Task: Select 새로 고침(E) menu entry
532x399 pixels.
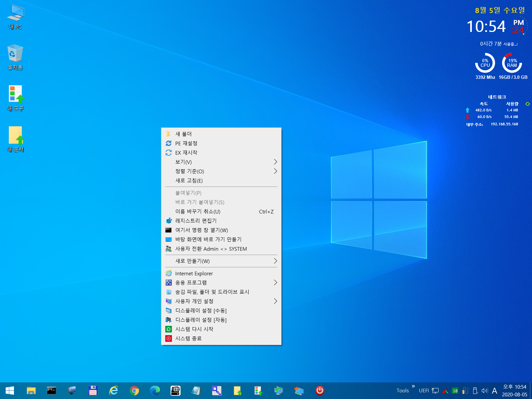Action: click(x=221, y=181)
